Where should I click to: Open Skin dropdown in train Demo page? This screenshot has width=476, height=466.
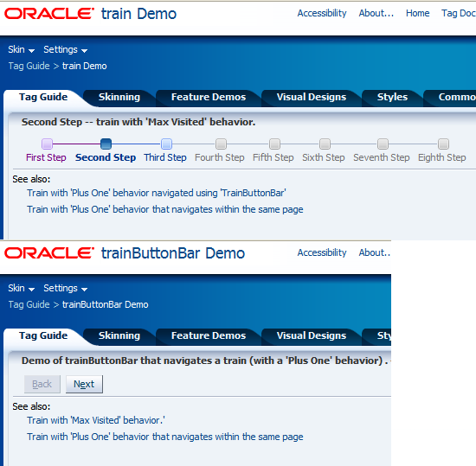point(22,49)
